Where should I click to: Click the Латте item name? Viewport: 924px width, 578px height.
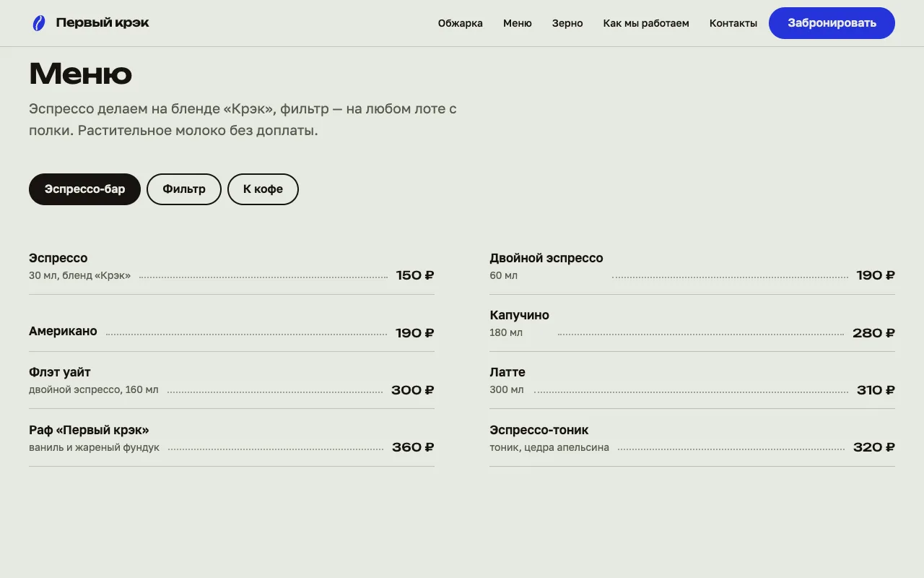pos(507,372)
